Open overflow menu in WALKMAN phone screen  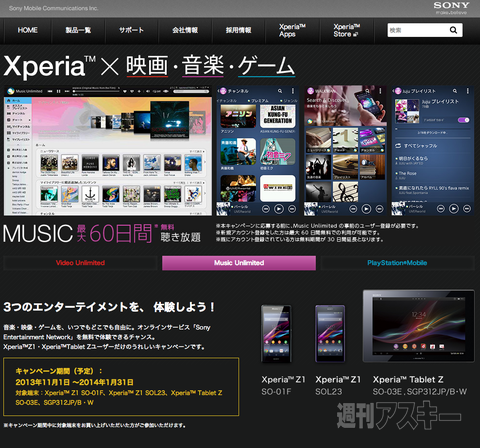coord(380,91)
